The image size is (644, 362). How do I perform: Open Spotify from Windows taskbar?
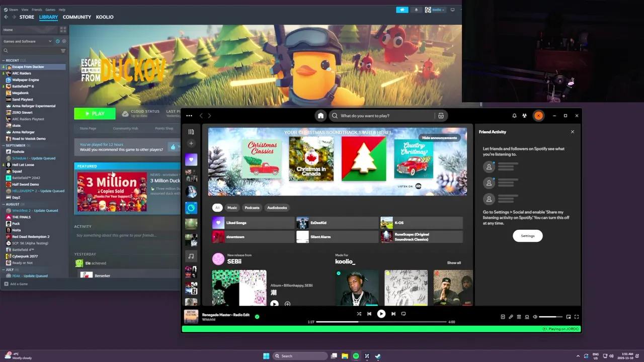coord(356,356)
